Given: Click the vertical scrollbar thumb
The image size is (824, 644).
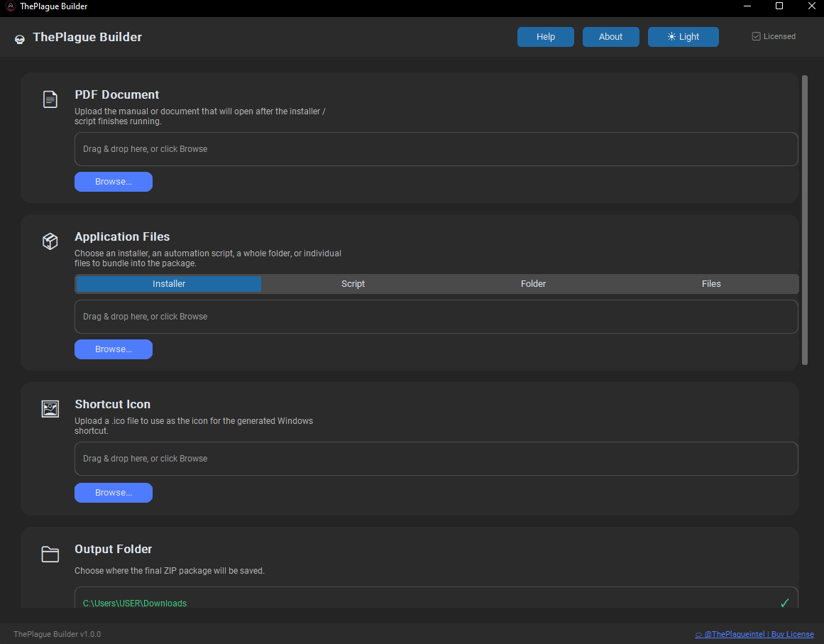Looking at the screenshot, I should [x=805, y=219].
